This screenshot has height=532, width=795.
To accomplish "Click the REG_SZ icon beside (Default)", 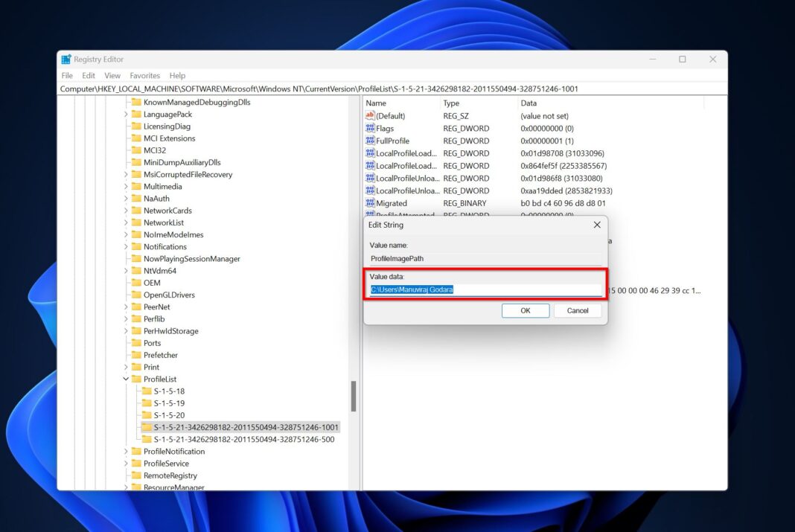I will (x=371, y=115).
